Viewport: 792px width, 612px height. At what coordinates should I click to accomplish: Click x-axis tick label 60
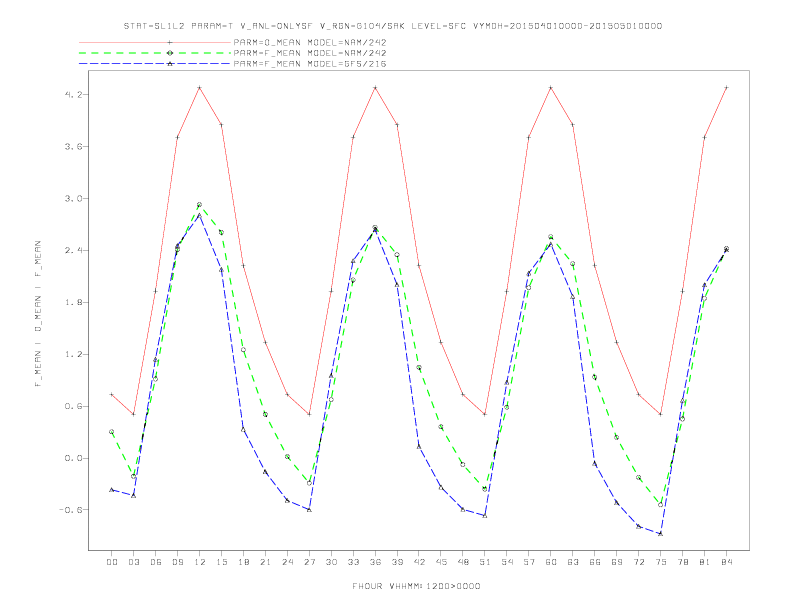coord(551,562)
